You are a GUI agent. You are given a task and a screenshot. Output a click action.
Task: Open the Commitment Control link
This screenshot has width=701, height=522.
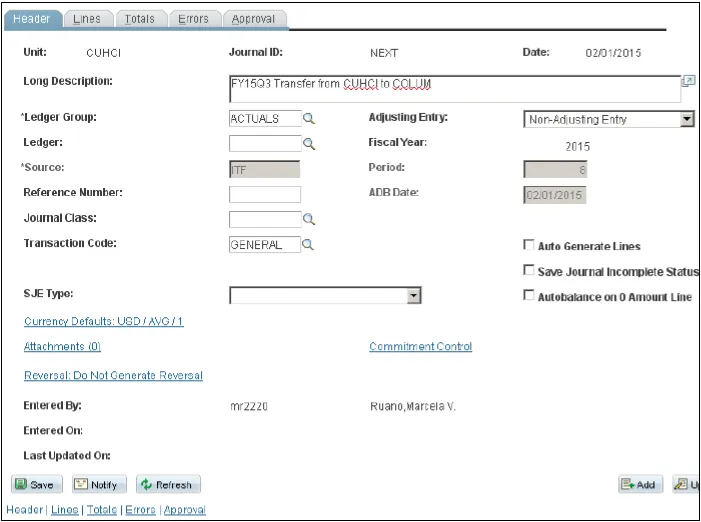point(421,346)
